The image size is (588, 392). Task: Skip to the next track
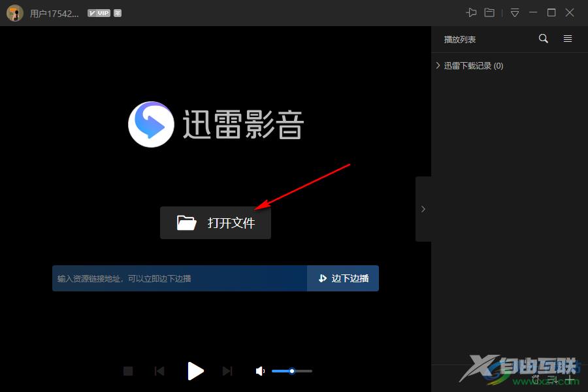tap(227, 371)
